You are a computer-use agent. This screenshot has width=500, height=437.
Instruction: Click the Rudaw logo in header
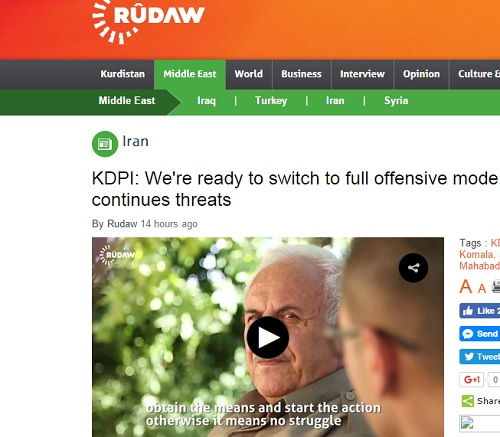point(148,22)
